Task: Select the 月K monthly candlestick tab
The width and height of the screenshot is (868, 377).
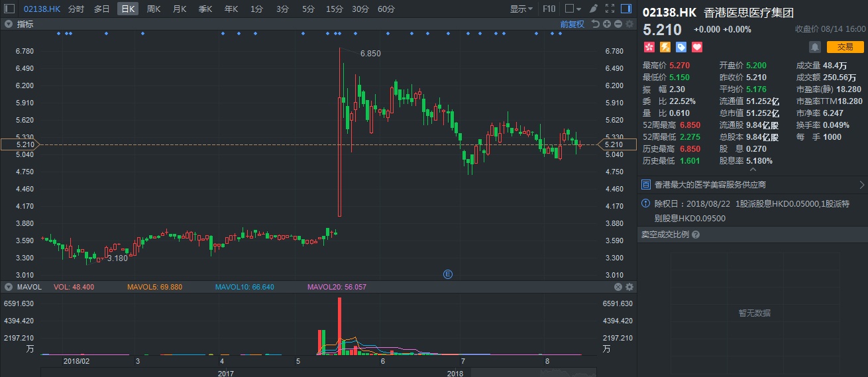Action: (x=180, y=9)
